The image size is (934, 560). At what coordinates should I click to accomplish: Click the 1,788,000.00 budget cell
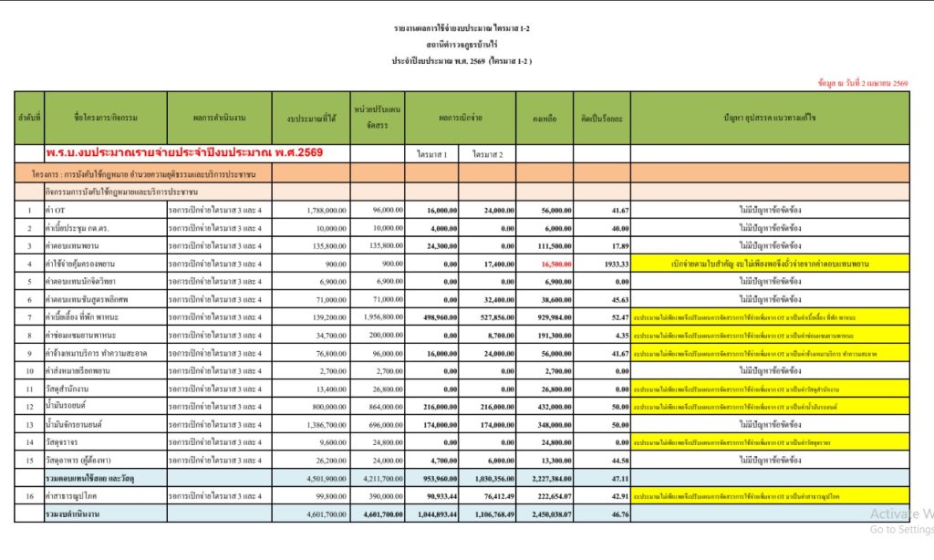click(x=311, y=211)
